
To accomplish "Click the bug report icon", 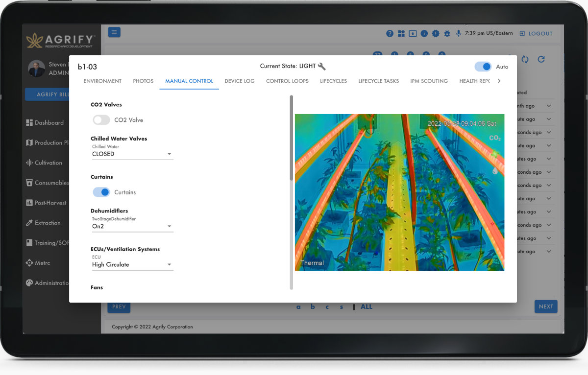I will [447, 33].
